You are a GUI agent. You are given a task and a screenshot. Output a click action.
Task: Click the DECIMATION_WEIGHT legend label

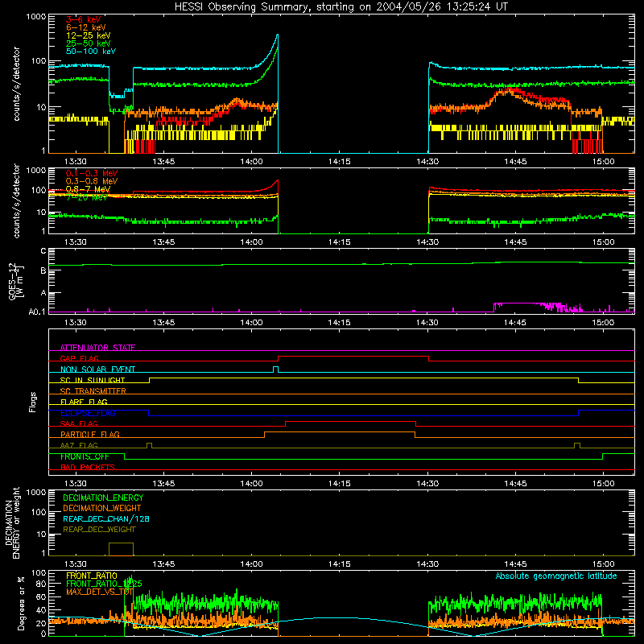pyautogui.click(x=102, y=508)
